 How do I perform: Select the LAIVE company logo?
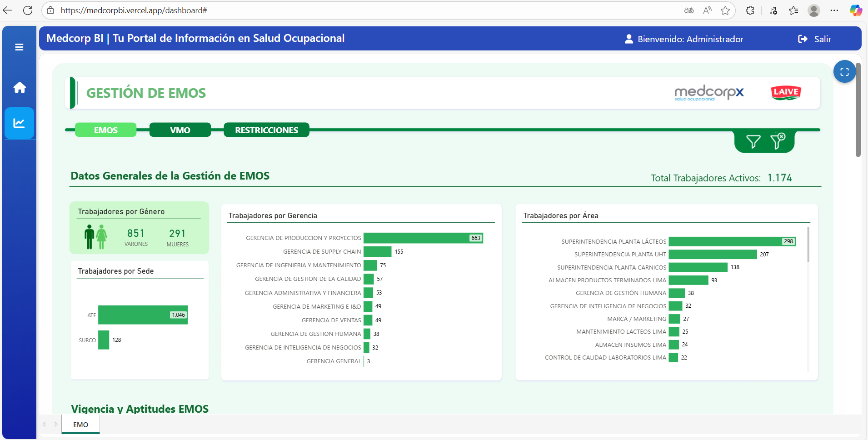(786, 92)
